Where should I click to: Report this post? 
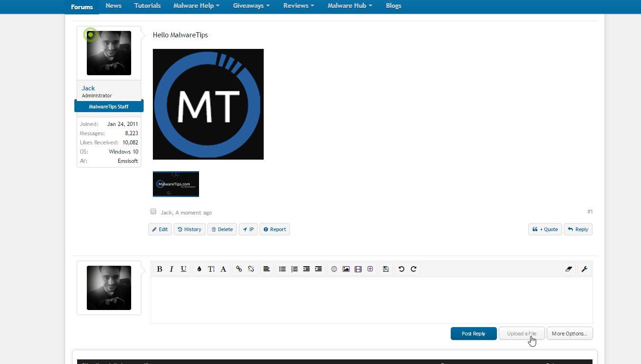coord(275,229)
